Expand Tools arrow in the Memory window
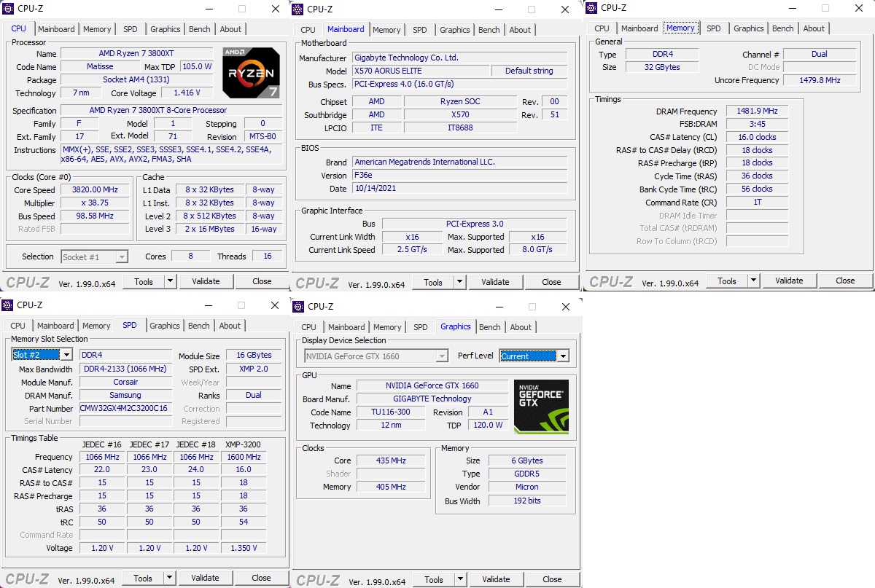This screenshot has height=588, width=875. (753, 281)
